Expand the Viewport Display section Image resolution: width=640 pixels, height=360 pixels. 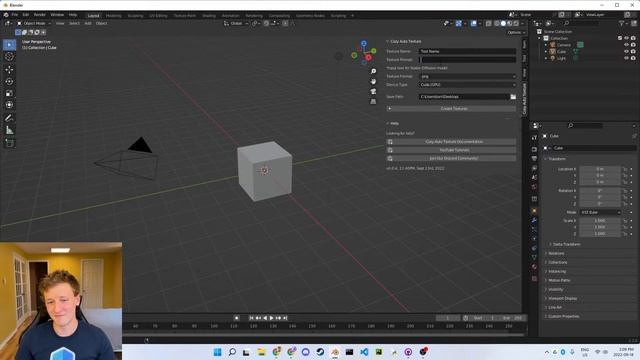coord(561,298)
